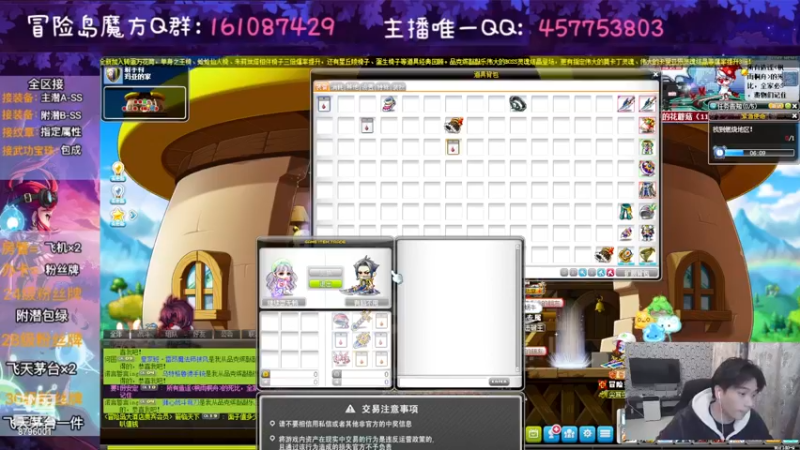Viewport: 800px width, 450px height.
Task: Close the quest panel below the quest notifier
Action: click(794, 117)
